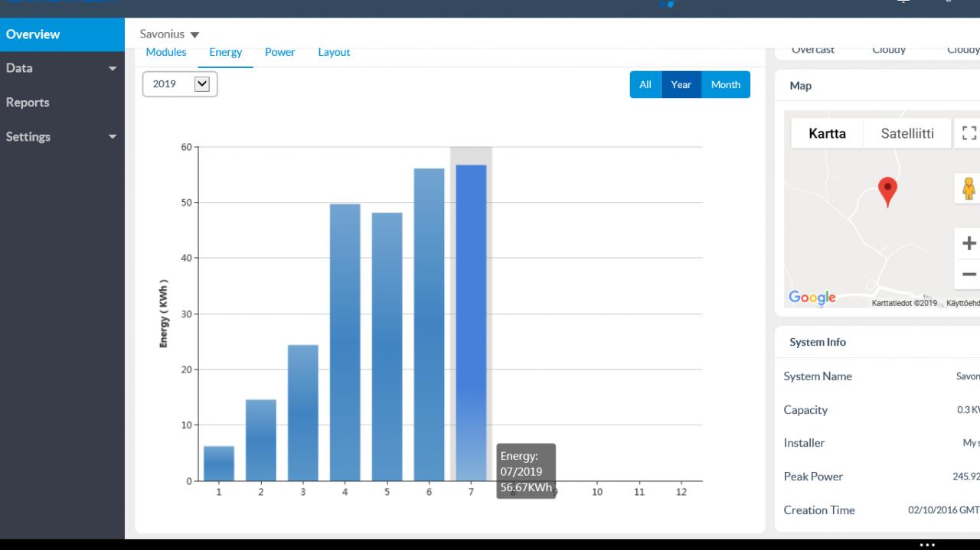Select the month 3 energy bar
This screenshot has height=550, width=980.
pyautogui.click(x=303, y=413)
